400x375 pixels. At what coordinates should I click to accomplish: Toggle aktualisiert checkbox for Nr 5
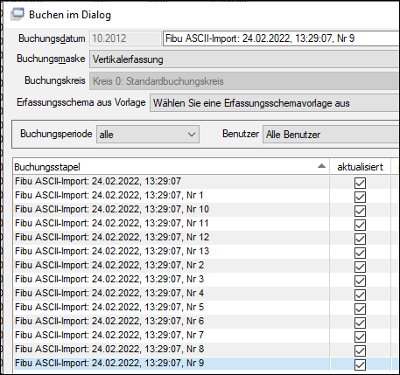pyautogui.click(x=360, y=309)
